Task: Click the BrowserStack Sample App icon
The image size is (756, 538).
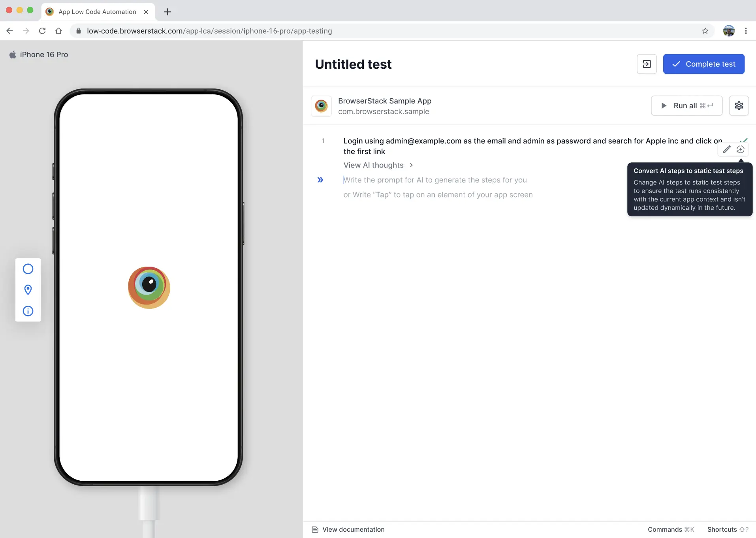Action: click(321, 106)
